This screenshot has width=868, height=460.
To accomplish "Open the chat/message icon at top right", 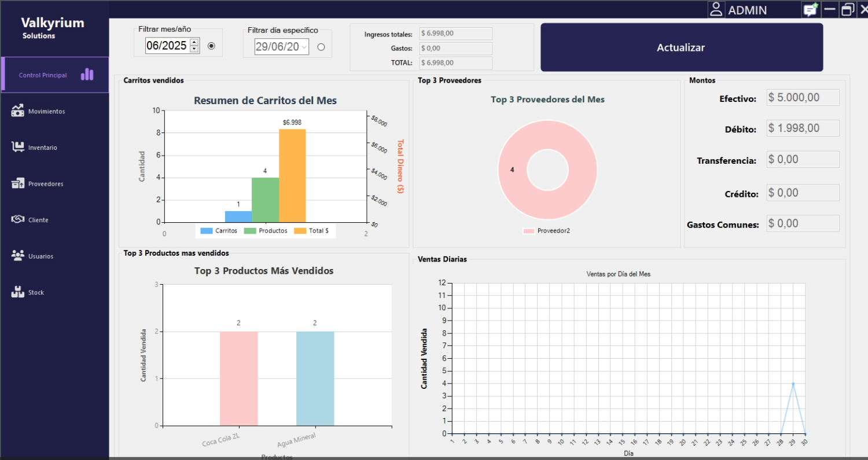I will (x=810, y=9).
